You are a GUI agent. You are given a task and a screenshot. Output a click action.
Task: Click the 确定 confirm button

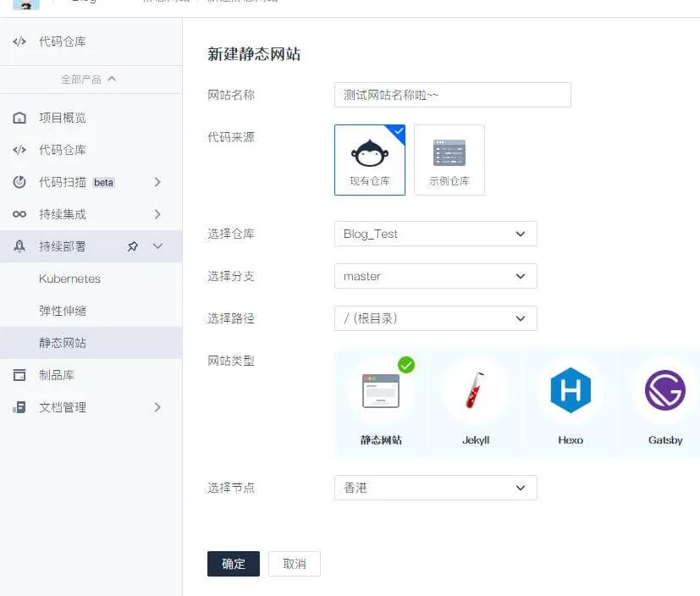point(234,564)
